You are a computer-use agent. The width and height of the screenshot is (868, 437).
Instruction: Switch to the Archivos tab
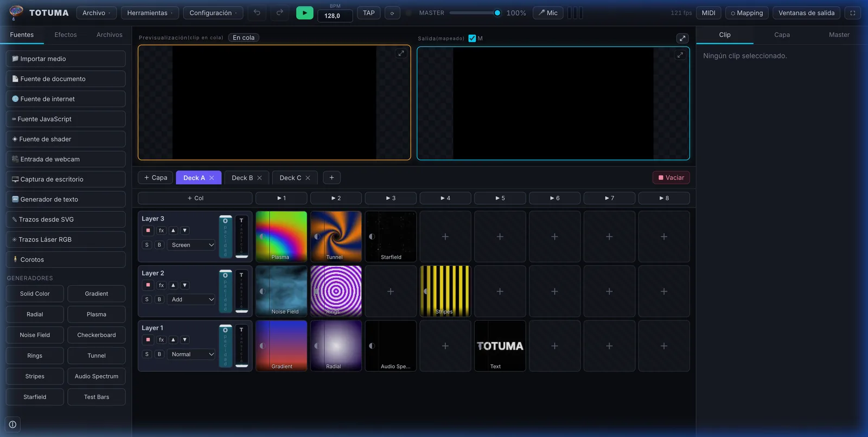click(x=110, y=35)
